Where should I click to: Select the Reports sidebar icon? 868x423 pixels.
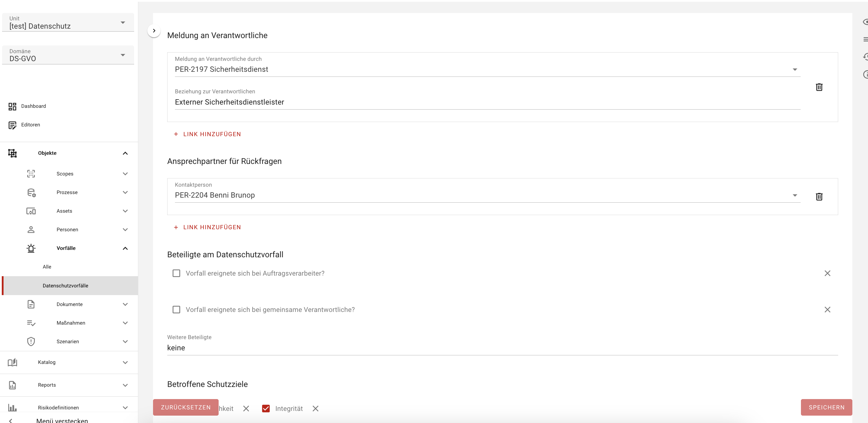click(12, 385)
